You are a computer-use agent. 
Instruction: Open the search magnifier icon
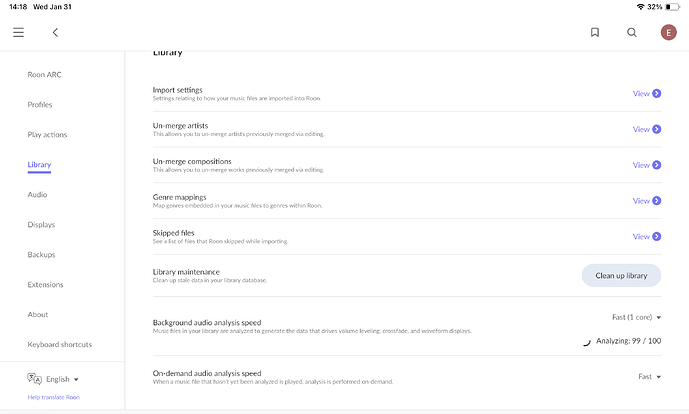[632, 32]
